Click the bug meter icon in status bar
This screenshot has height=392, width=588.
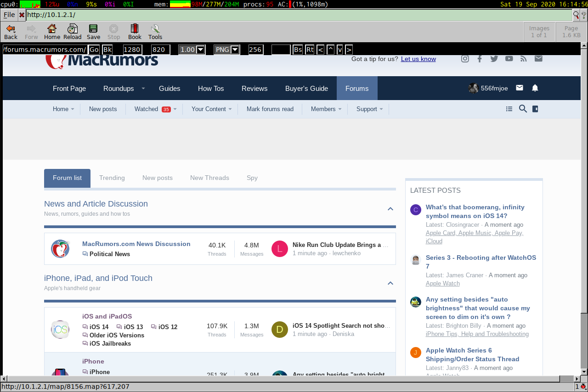coord(582,386)
